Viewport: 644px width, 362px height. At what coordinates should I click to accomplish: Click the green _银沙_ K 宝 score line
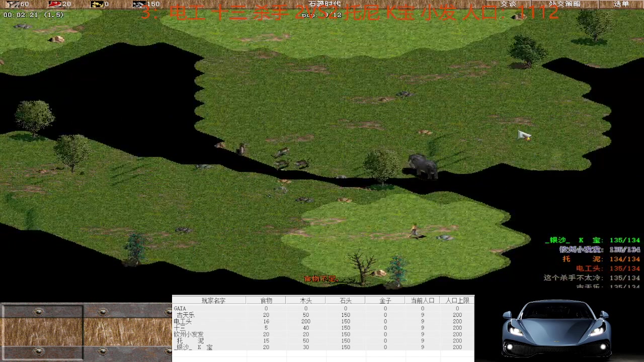(592, 240)
